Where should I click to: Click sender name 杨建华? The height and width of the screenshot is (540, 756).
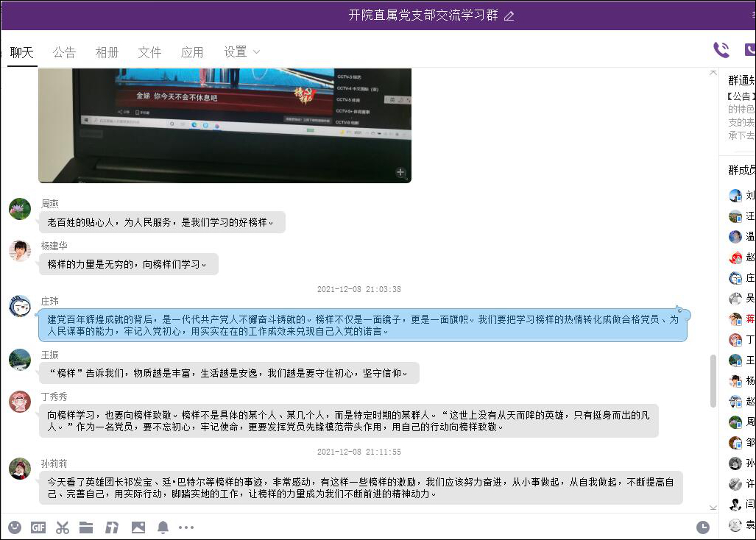pos(54,246)
